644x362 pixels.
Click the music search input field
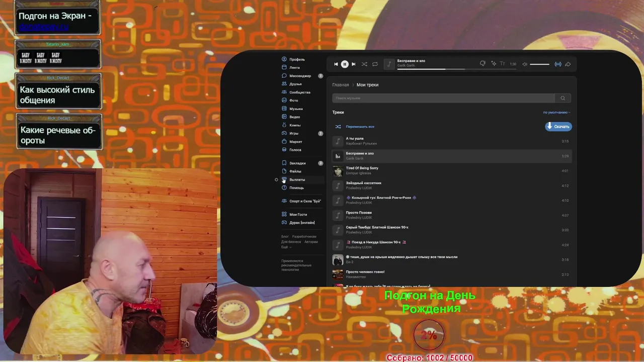click(443, 98)
